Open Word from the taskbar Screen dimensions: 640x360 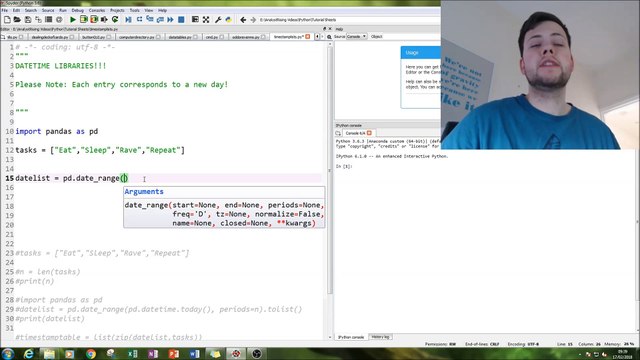(195, 353)
